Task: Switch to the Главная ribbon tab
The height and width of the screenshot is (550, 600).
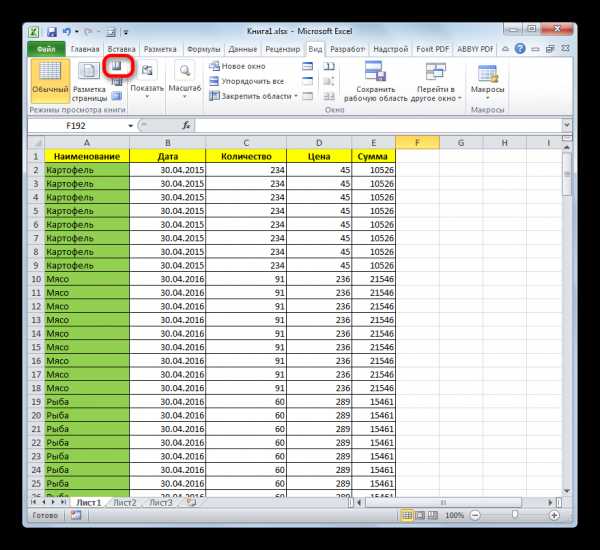Action: pos(85,49)
